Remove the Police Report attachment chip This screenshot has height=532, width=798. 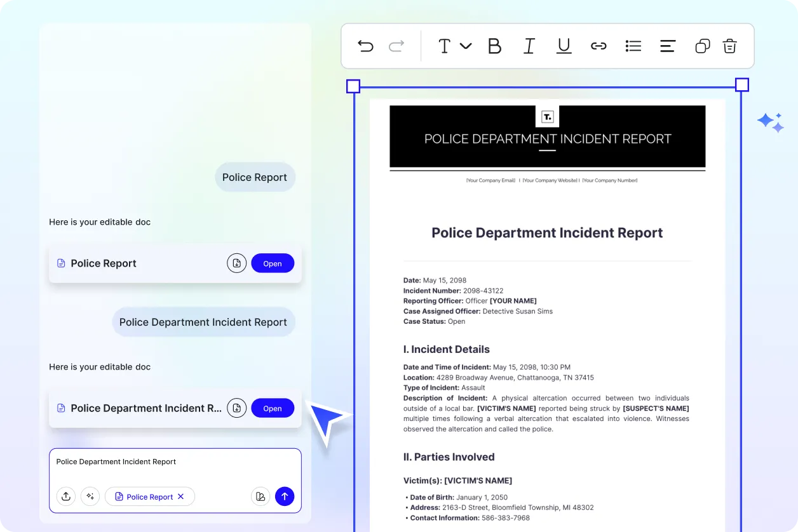click(180, 496)
